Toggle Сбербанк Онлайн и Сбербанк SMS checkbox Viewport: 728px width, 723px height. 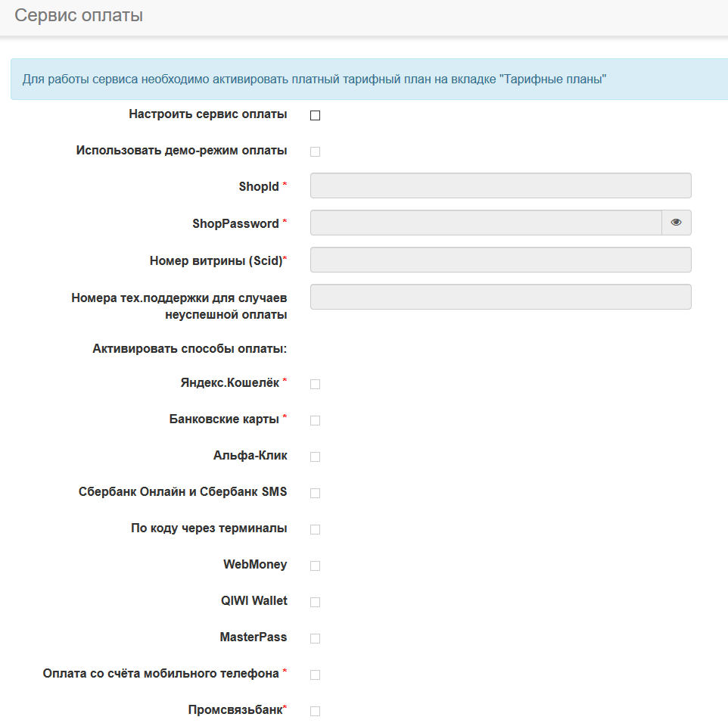click(x=316, y=493)
